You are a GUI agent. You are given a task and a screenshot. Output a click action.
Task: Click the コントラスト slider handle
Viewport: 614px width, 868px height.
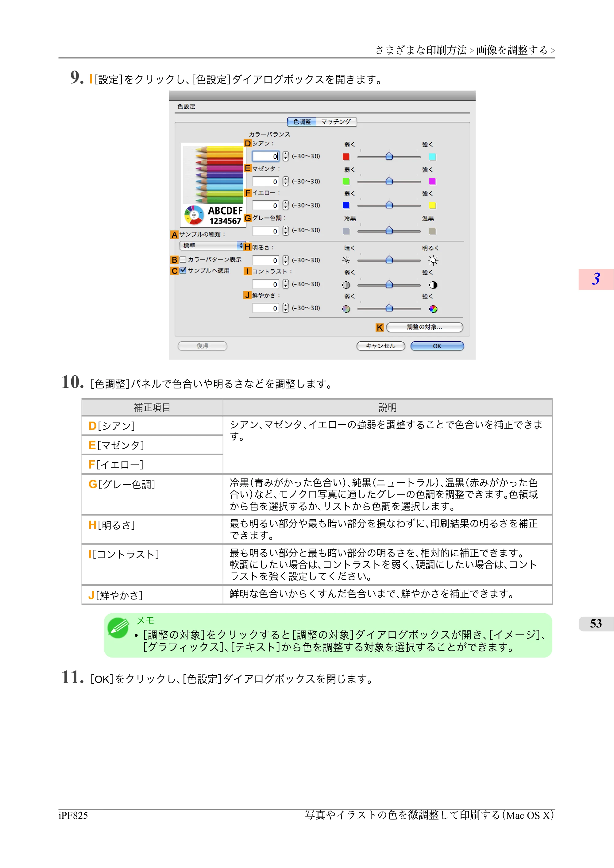pyautogui.click(x=389, y=284)
